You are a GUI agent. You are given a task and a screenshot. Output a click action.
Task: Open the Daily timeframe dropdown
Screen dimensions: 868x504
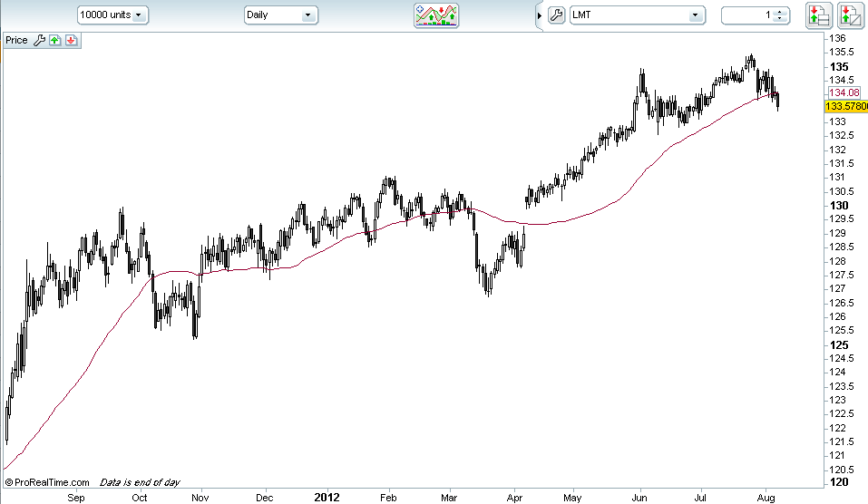coord(280,15)
